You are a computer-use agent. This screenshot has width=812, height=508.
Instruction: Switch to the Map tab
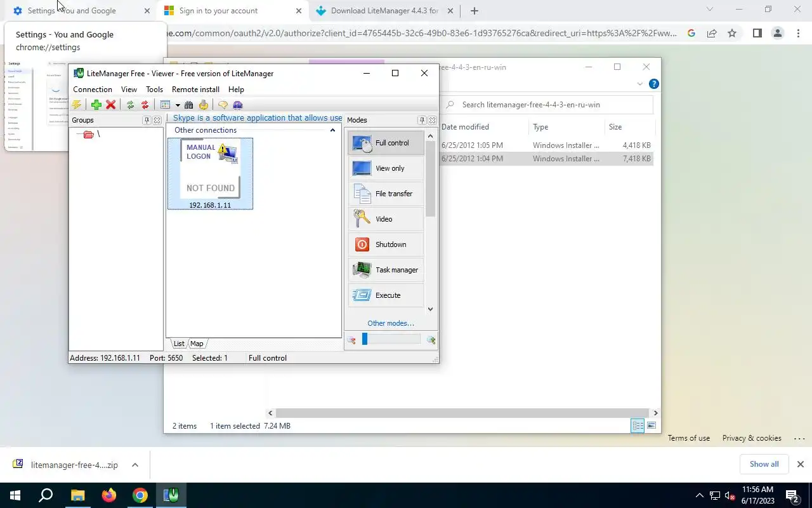pyautogui.click(x=197, y=344)
